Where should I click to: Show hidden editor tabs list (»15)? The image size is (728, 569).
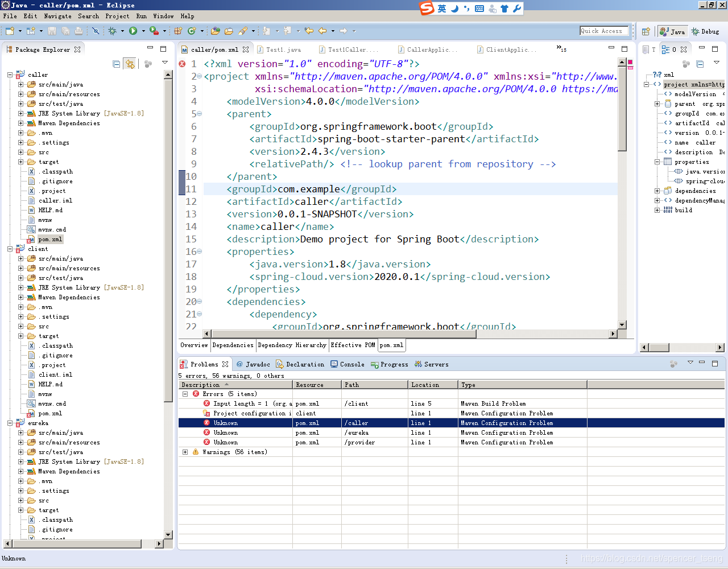tap(561, 49)
